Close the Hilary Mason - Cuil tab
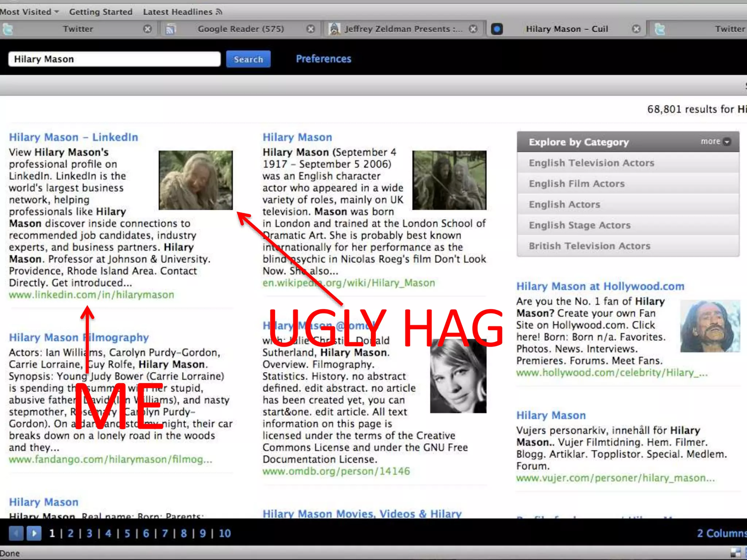The image size is (747, 560). pyautogui.click(x=636, y=29)
